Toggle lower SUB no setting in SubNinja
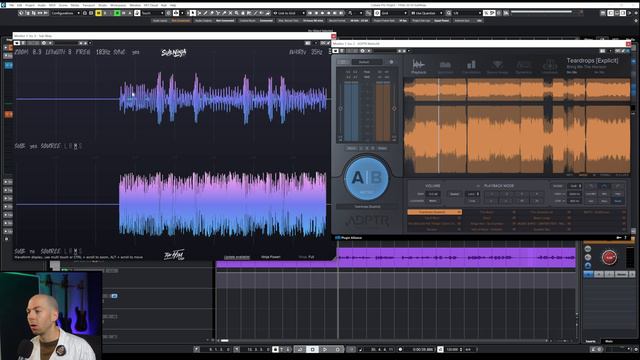Screen dimensions: 640x360 click(32, 251)
